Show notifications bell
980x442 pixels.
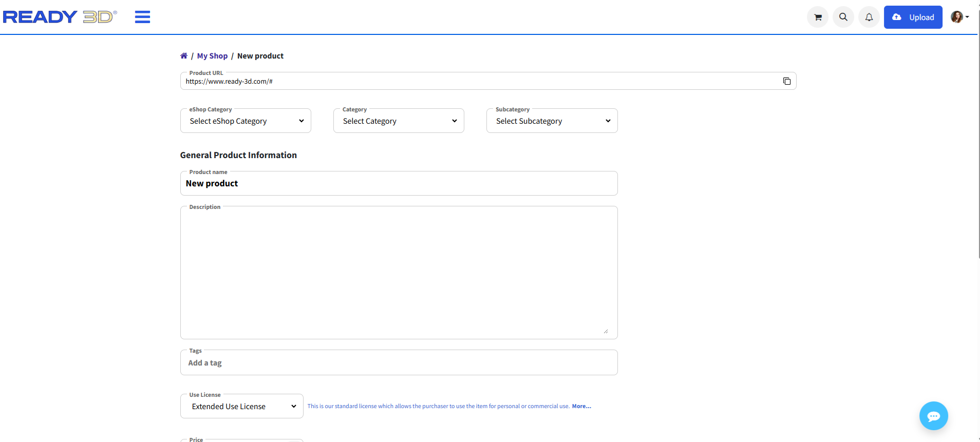(x=869, y=17)
